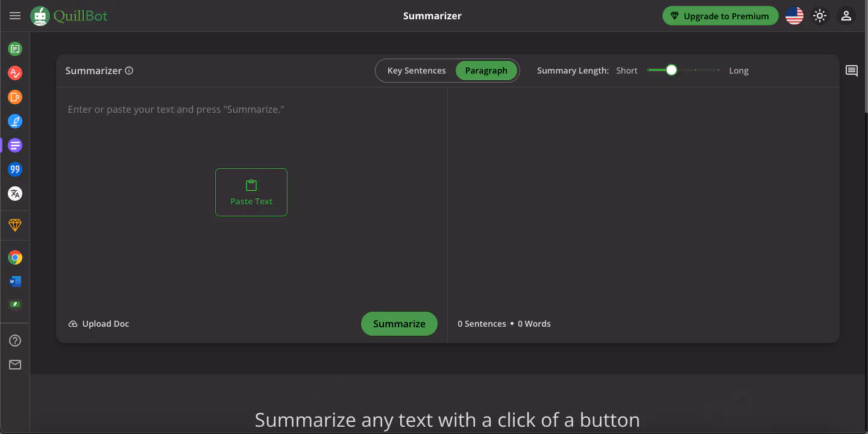The width and height of the screenshot is (868, 434).
Task: Open the language flag dropdown
Action: (x=794, y=16)
